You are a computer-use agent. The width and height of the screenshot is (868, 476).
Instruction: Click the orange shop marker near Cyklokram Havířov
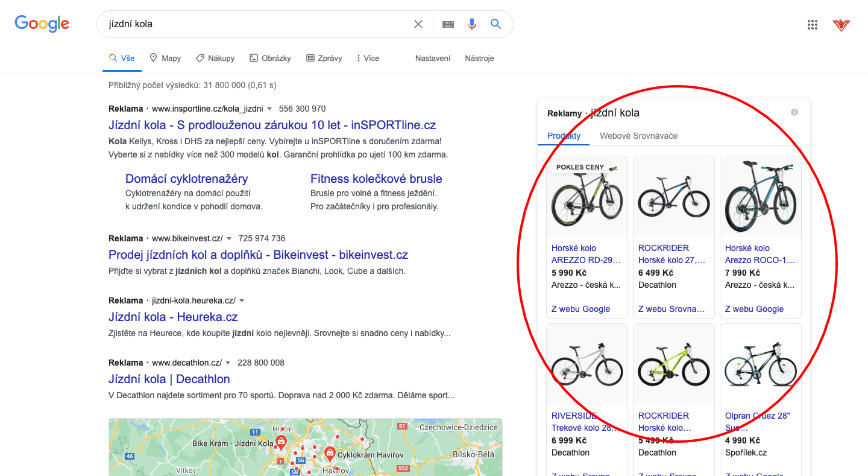(x=330, y=452)
